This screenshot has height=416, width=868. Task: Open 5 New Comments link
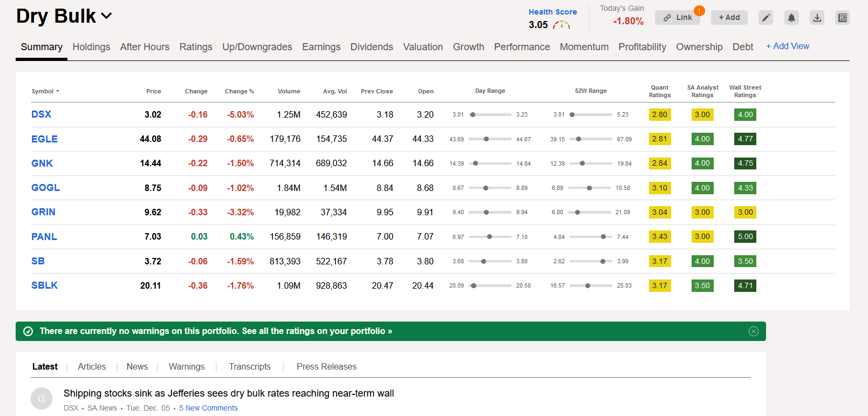coord(208,408)
